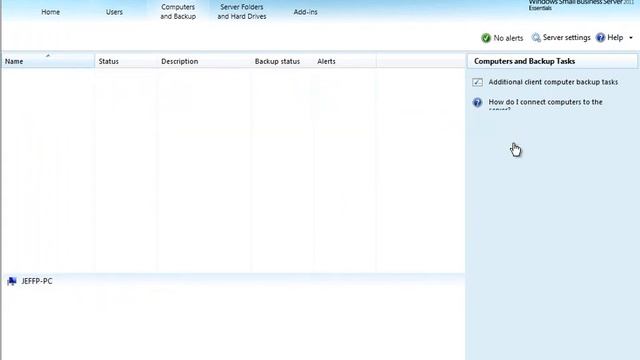Viewport: 640px width, 360px height.
Task: Open the Home tab
Action: click(51, 12)
